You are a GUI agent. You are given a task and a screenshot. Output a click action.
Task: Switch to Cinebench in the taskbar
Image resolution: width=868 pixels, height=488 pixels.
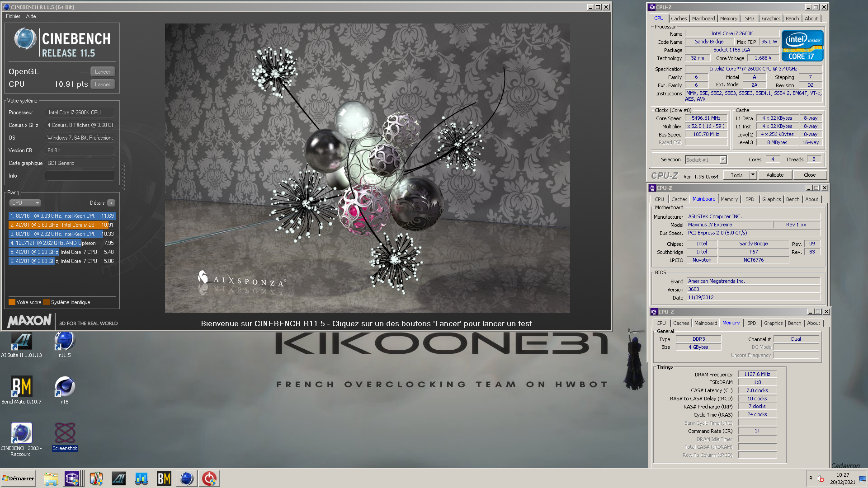186,479
